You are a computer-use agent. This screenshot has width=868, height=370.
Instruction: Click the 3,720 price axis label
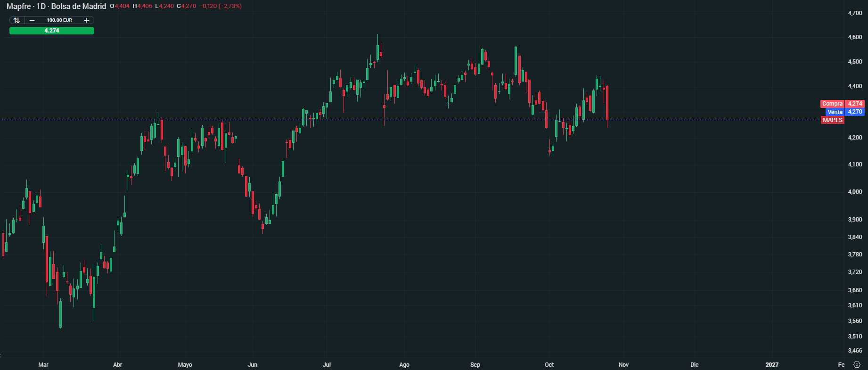[x=855, y=272]
